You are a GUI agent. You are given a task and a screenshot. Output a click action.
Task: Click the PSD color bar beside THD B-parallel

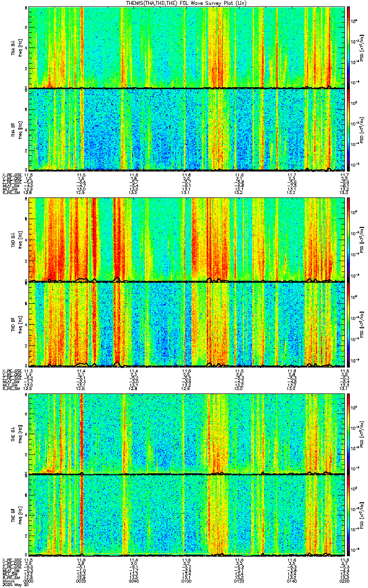[x=349, y=324]
